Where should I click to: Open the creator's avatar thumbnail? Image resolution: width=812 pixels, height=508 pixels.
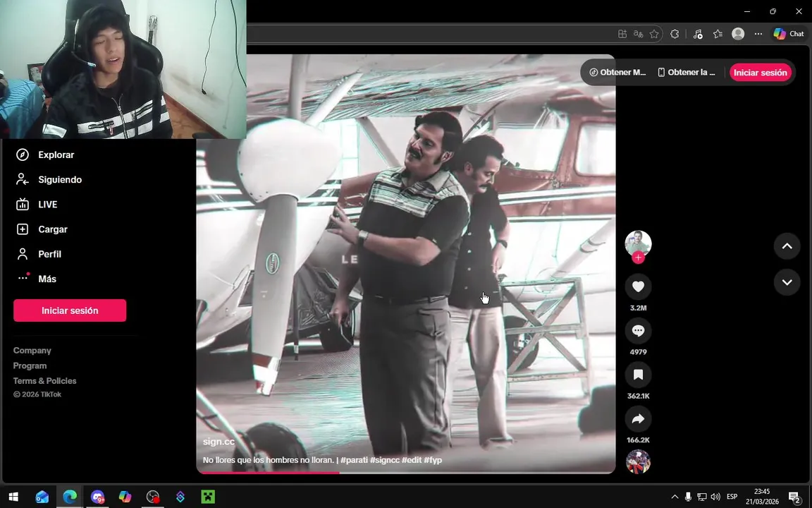pos(638,243)
